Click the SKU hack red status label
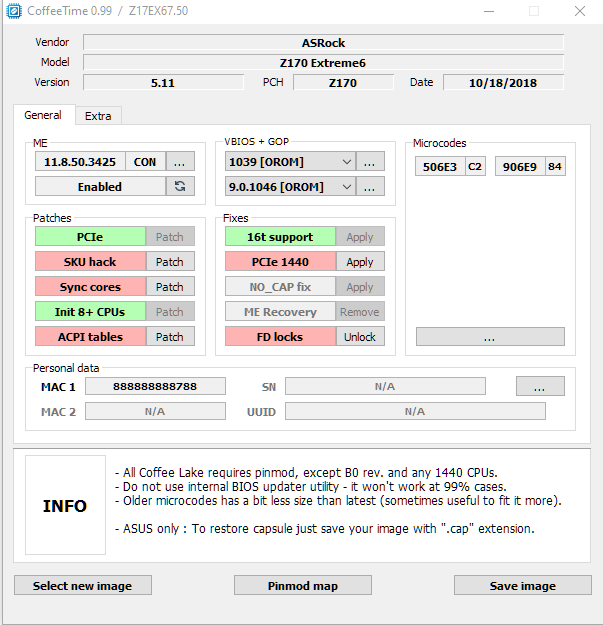This screenshot has width=603, height=625. tap(90, 262)
